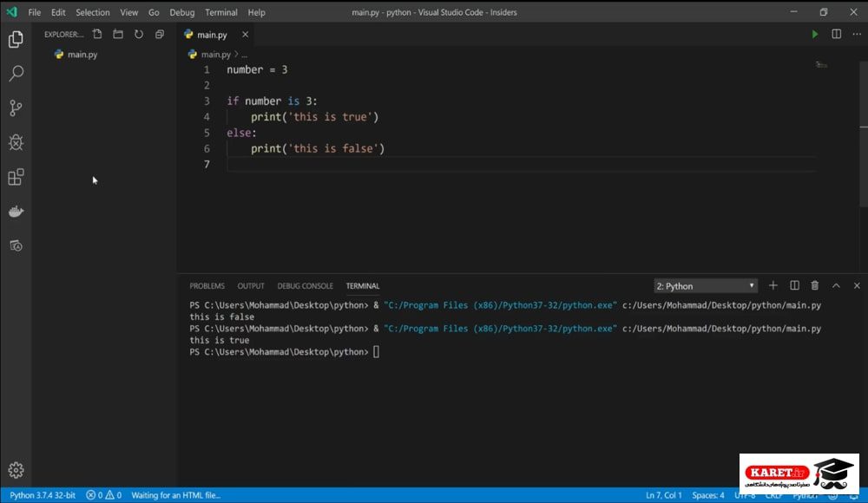Click Spaces: 4 indentation setting
The image size is (868, 503).
point(708,495)
